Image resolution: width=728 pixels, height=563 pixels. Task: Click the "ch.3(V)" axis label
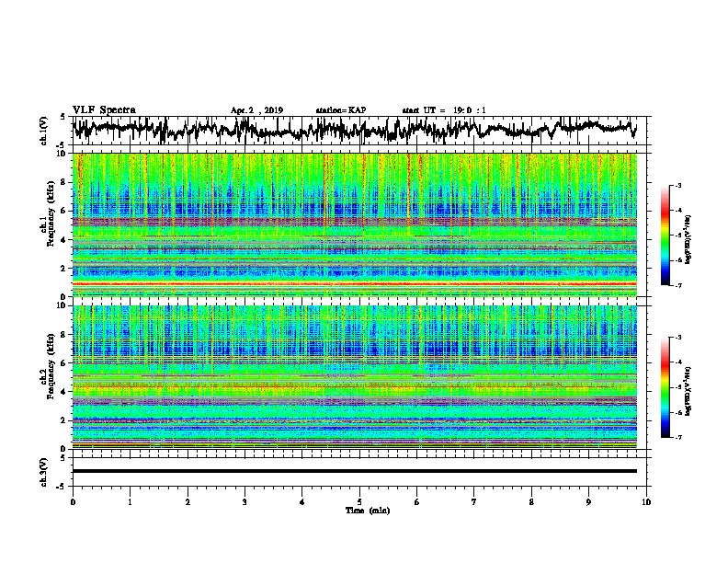tap(44, 472)
